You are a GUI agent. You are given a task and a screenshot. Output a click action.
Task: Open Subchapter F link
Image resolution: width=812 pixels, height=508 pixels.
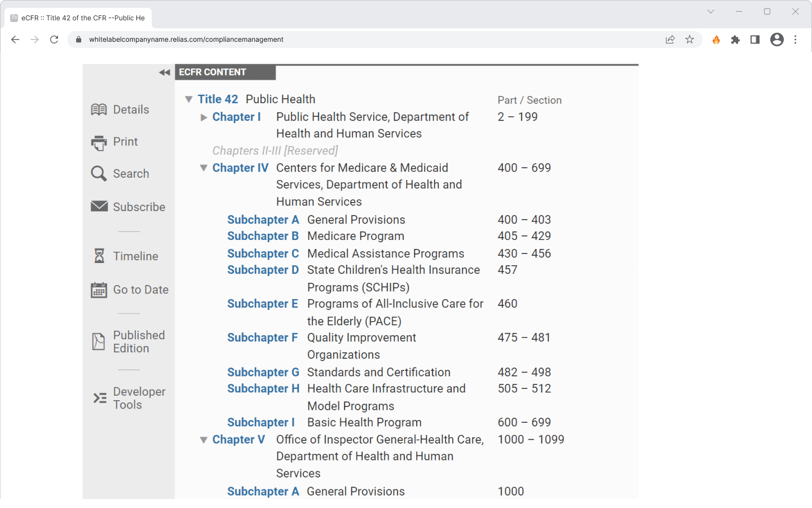coord(263,338)
